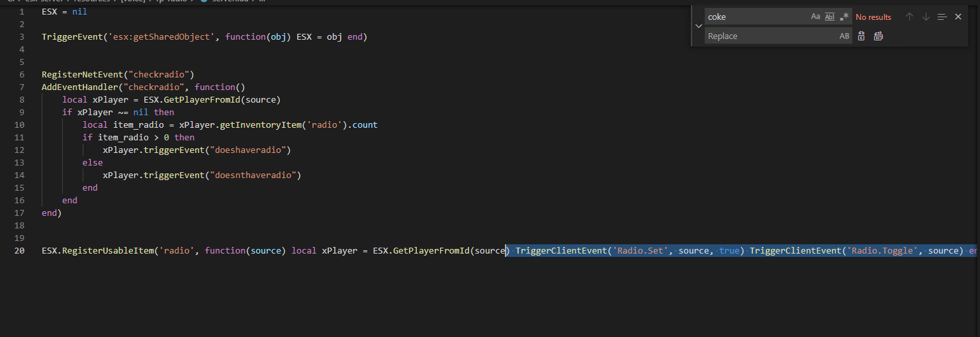Click 'Radio.Set' string on line 20
This screenshot has height=337, width=980.
641,250
